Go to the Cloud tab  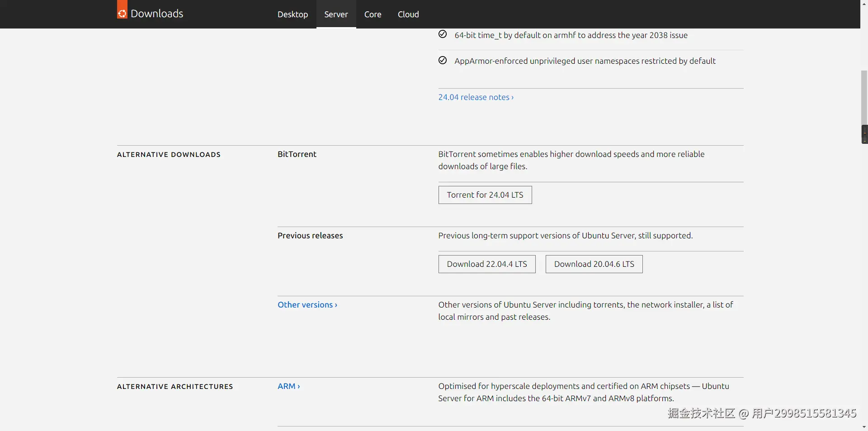click(x=408, y=14)
